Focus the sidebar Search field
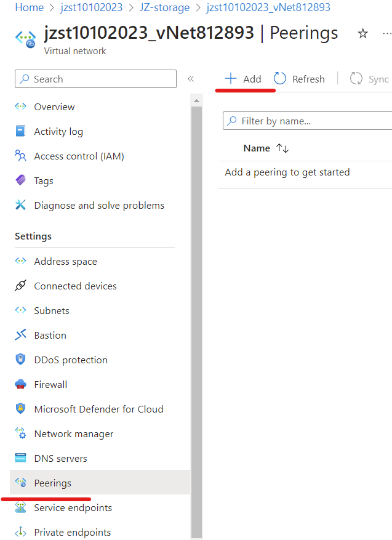 pyautogui.click(x=95, y=79)
